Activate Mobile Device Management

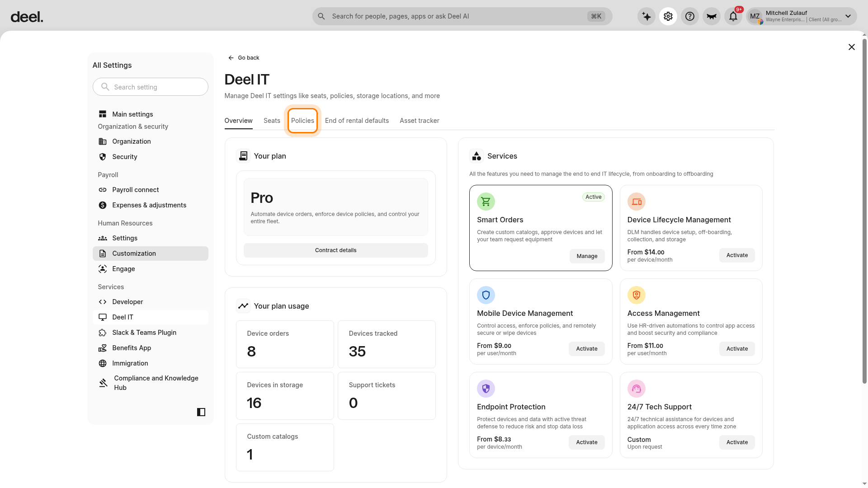[587, 349]
